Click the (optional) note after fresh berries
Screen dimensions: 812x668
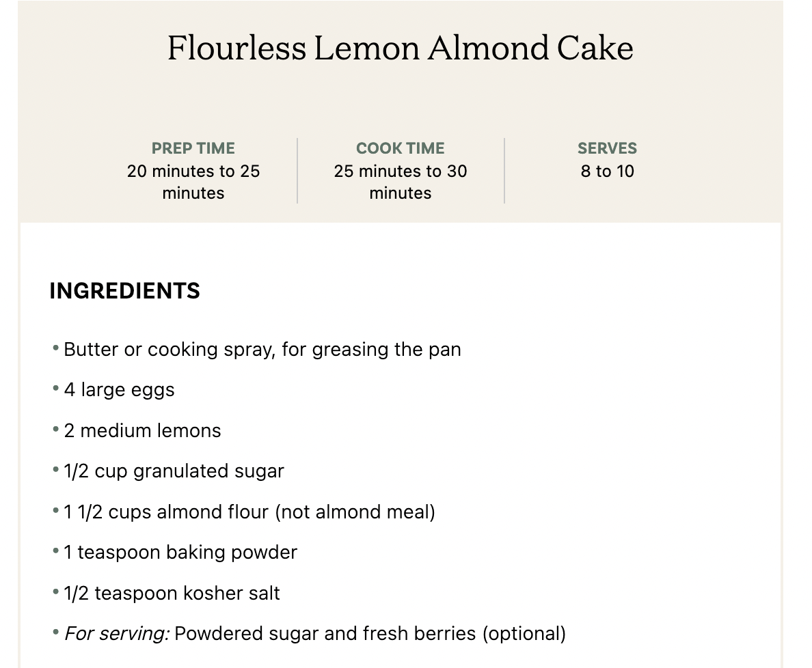524,634
